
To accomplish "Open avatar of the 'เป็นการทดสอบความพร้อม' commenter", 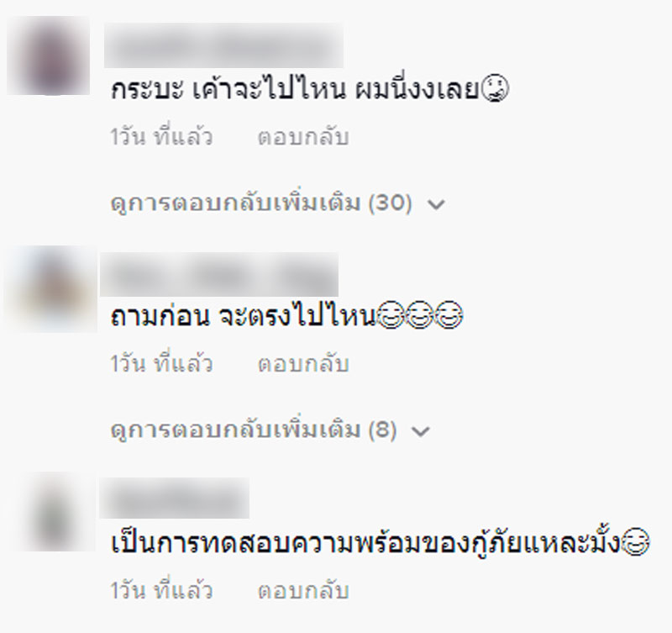I will click(x=54, y=512).
